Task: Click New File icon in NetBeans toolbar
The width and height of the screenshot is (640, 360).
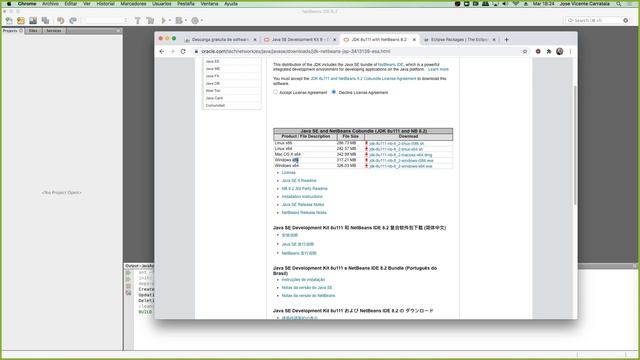Action: (x=9, y=20)
